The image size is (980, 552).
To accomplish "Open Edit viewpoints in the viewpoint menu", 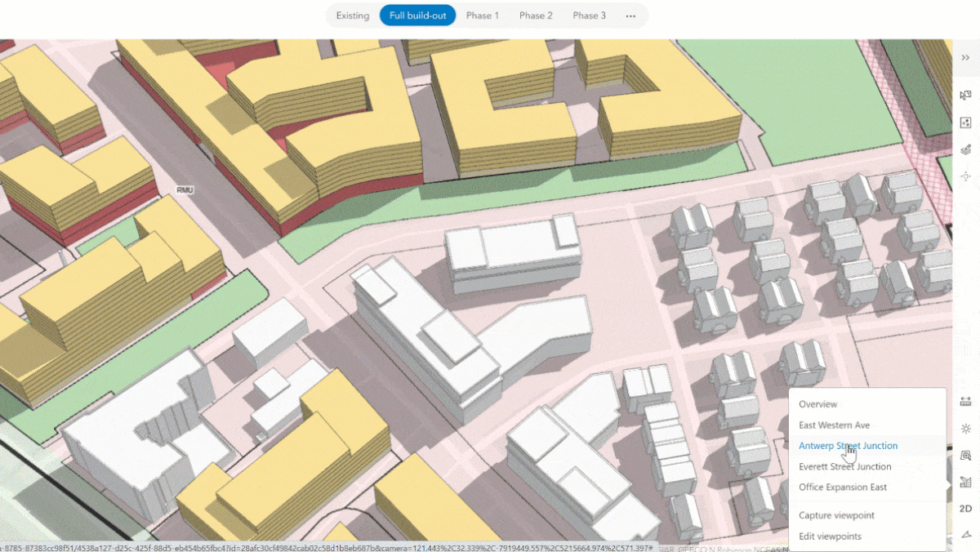I will [x=829, y=536].
